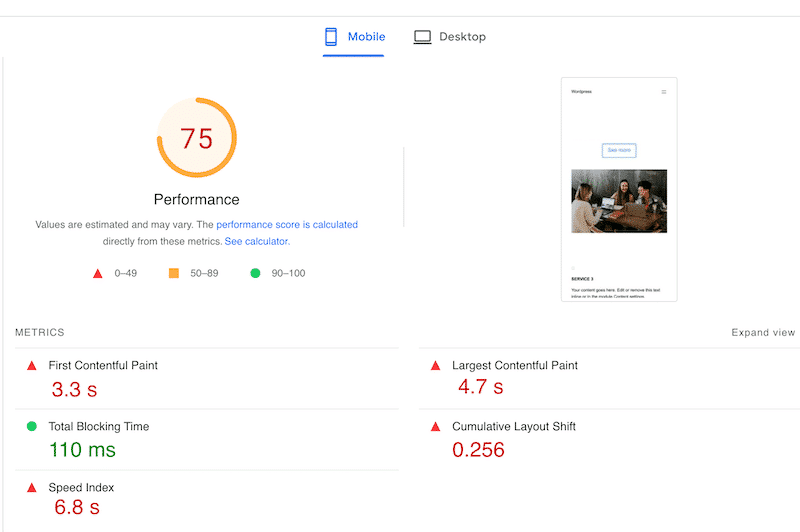Click the 'METRICS' section heading
The image size is (800, 532).
40,333
